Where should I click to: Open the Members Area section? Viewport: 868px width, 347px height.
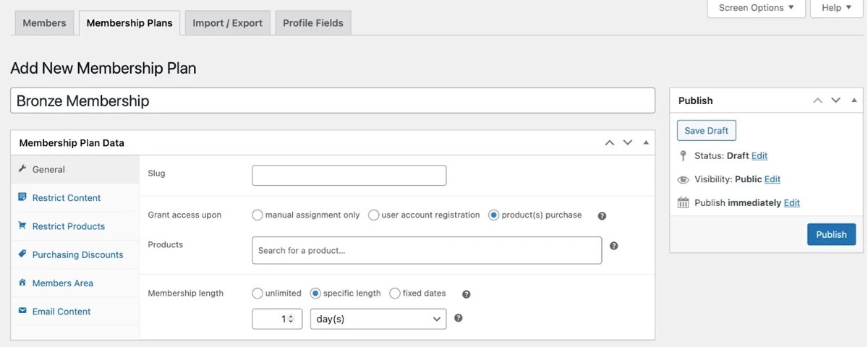[75, 283]
